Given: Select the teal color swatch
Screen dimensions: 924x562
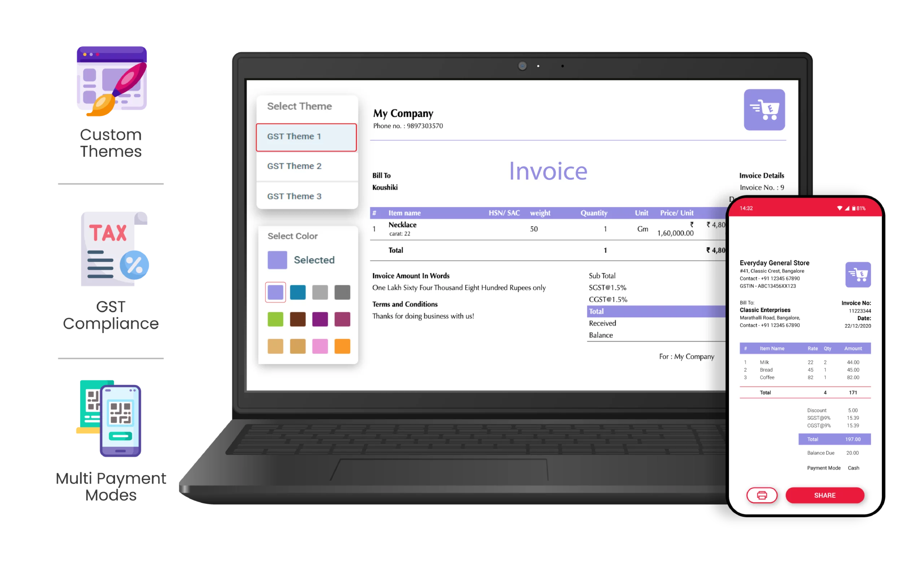Looking at the screenshot, I should [x=298, y=292].
